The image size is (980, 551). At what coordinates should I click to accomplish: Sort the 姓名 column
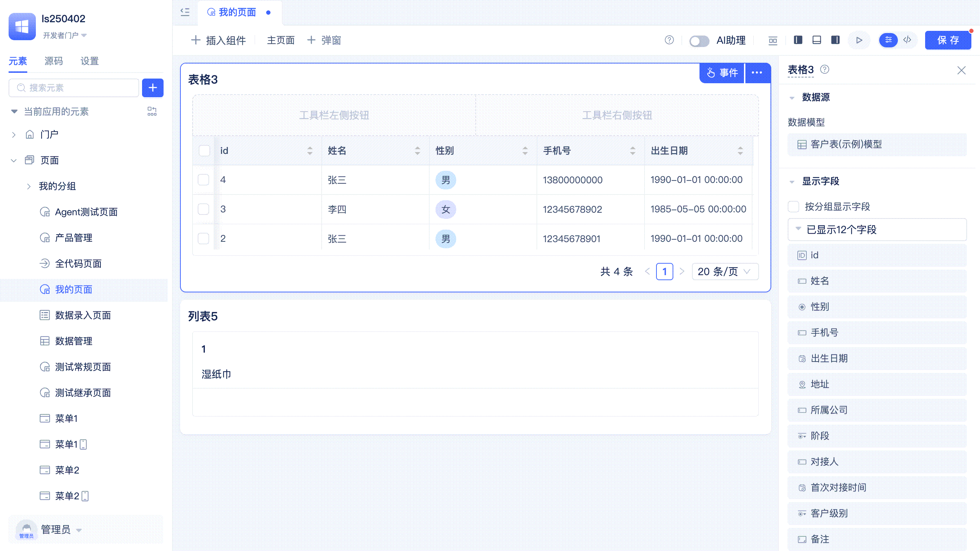pyautogui.click(x=417, y=151)
